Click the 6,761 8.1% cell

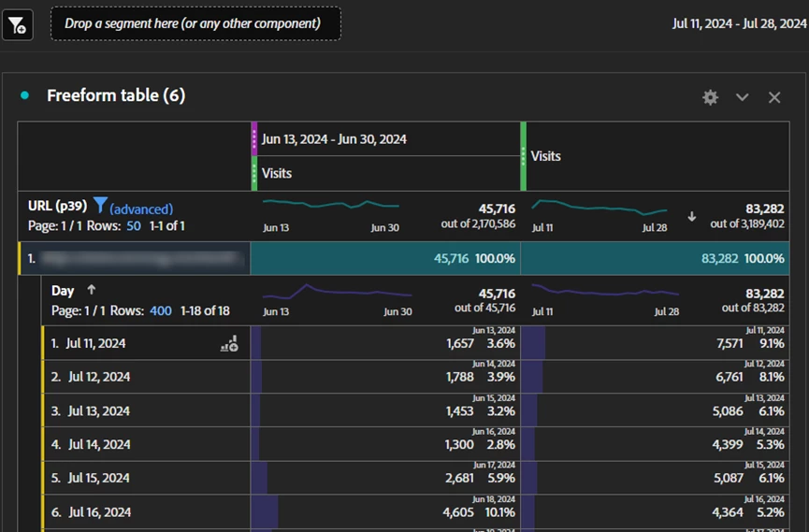click(656, 377)
